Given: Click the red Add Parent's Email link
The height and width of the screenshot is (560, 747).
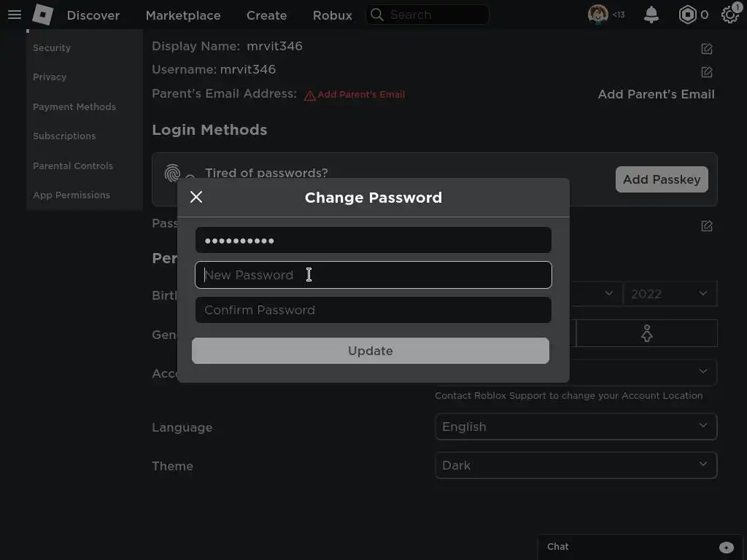Looking at the screenshot, I should click(x=361, y=94).
